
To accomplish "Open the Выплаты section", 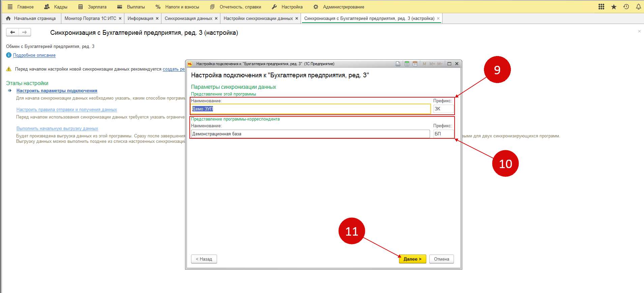I will coord(131,7).
